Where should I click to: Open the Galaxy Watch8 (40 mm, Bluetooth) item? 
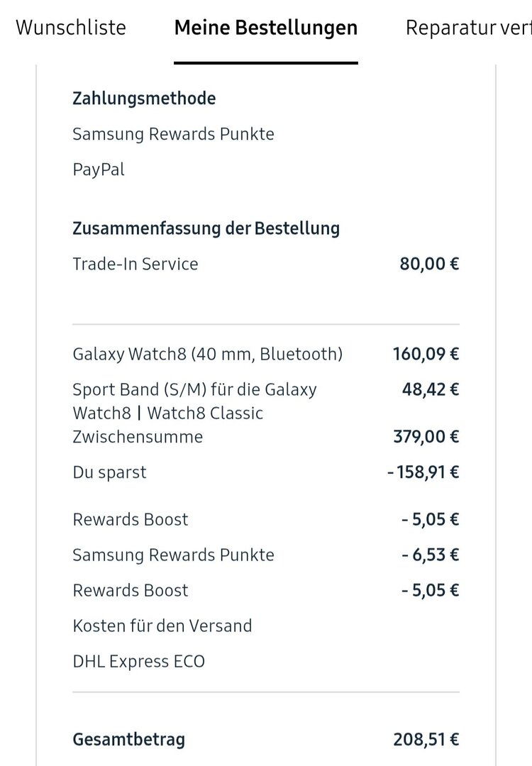point(207,353)
